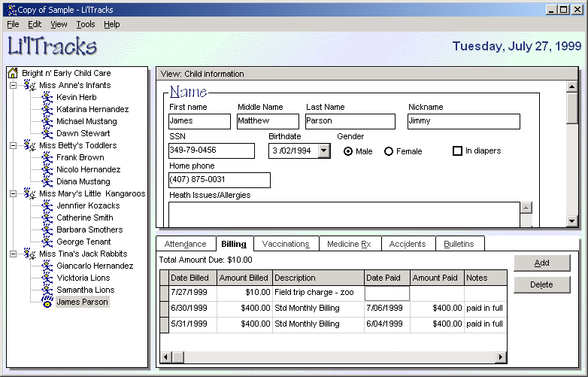Open the Help menu
The width and height of the screenshot is (588, 377).
pos(112,24)
